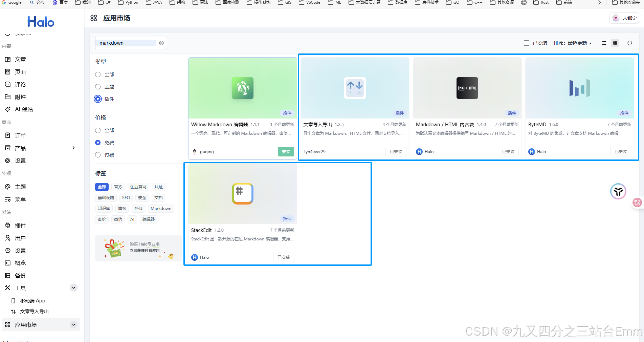The height and width of the screenshot is (342, 644).
Task: Click the floating Y-shaped assistant icon
Action: (618, 192)
